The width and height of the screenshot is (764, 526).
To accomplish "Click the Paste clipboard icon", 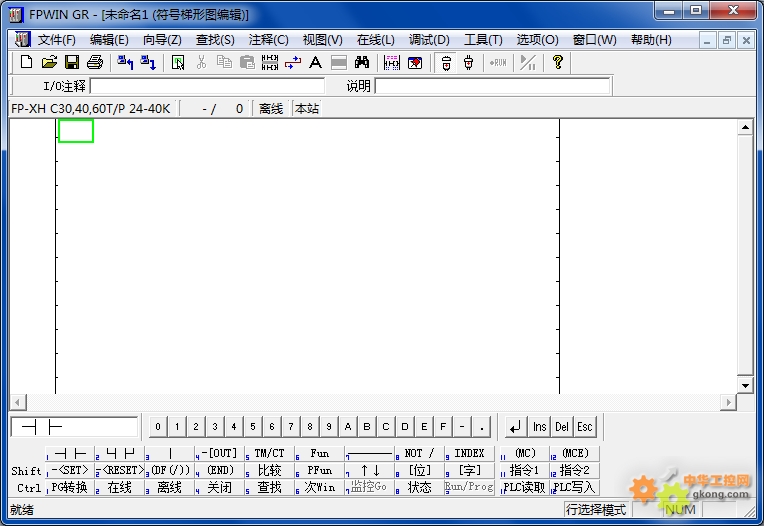I will [247, 62].
